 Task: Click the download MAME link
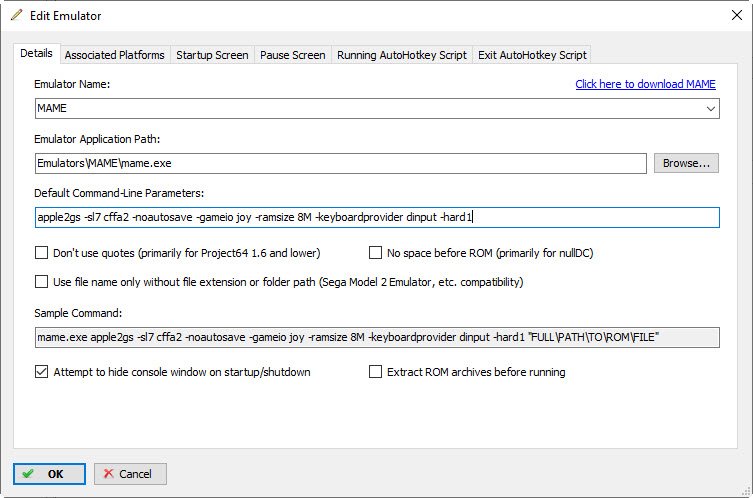pos(645,84)
